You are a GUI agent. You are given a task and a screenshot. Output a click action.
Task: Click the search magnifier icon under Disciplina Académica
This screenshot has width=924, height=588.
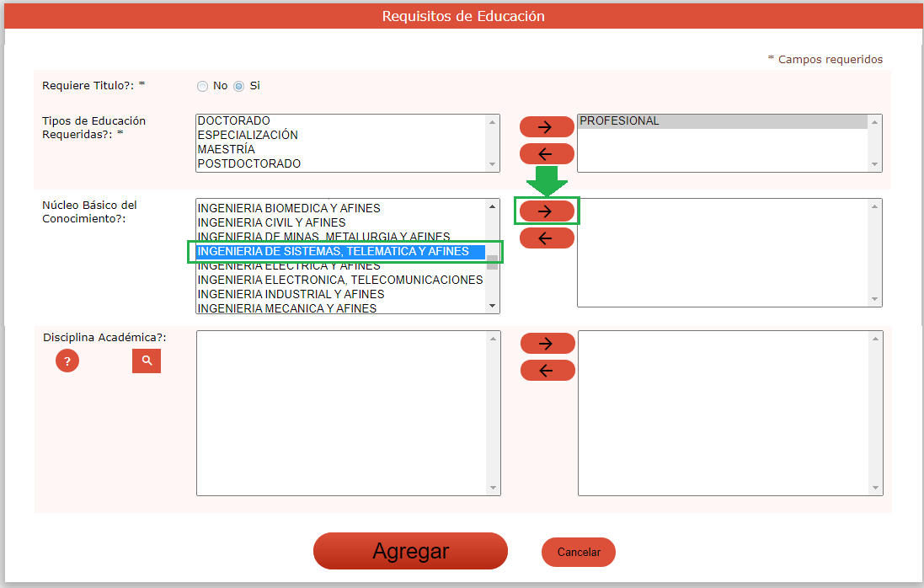click(x=147, y=361)
